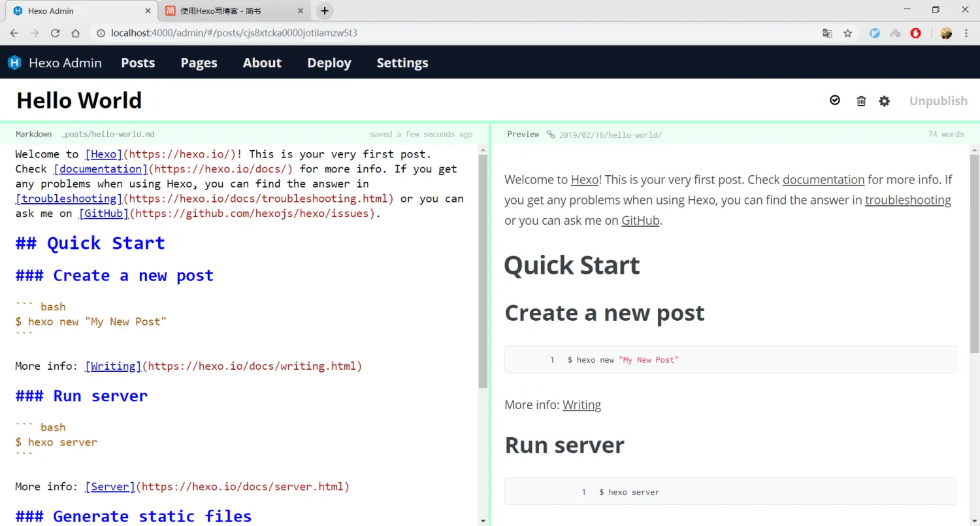Open the Hexo link in preview
Viewport: 980px width, 526px height.
585,180
